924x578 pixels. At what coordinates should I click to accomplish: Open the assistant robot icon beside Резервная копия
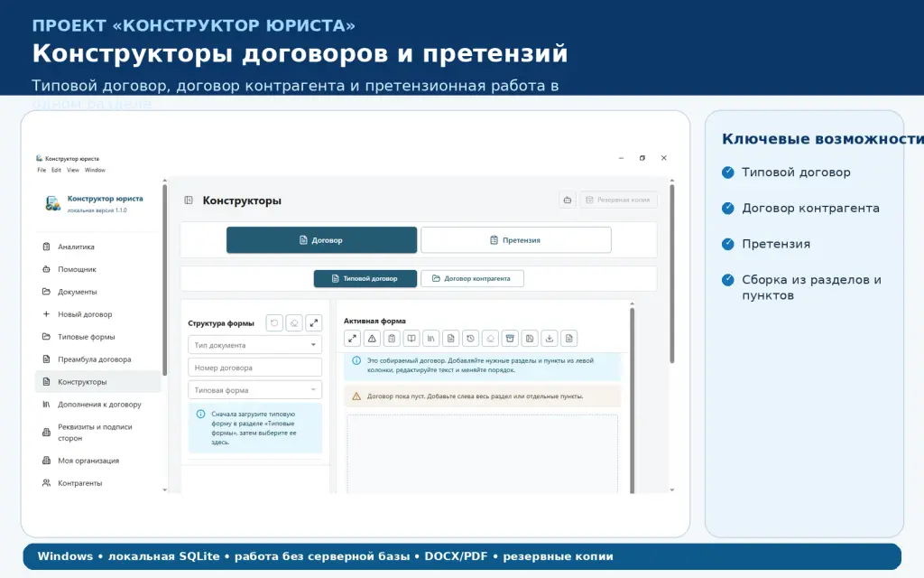point(567,200)
